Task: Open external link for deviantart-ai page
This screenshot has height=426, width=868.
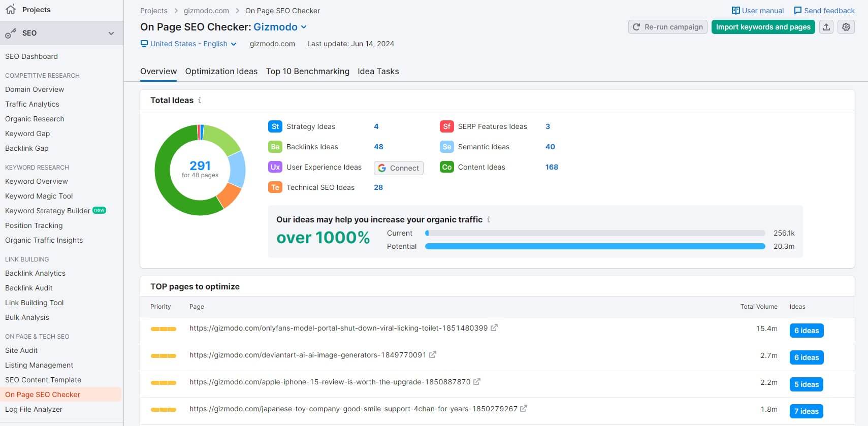Action: pos(433,355)
